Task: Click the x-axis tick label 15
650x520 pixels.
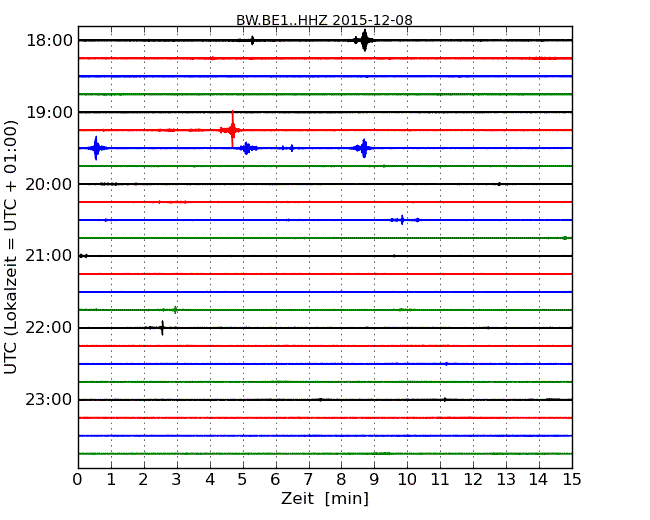Action: point(572,479)
